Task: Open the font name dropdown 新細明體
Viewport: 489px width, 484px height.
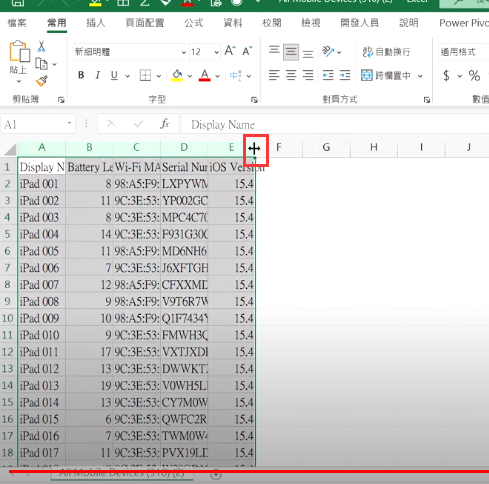Action: (x=183, y=52)
